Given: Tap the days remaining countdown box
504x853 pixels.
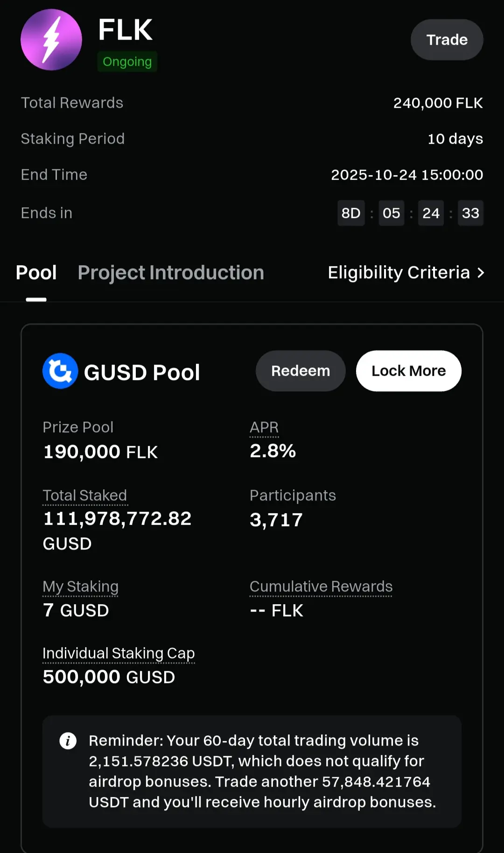Looking at the screenshot, I should coord(351,213).
